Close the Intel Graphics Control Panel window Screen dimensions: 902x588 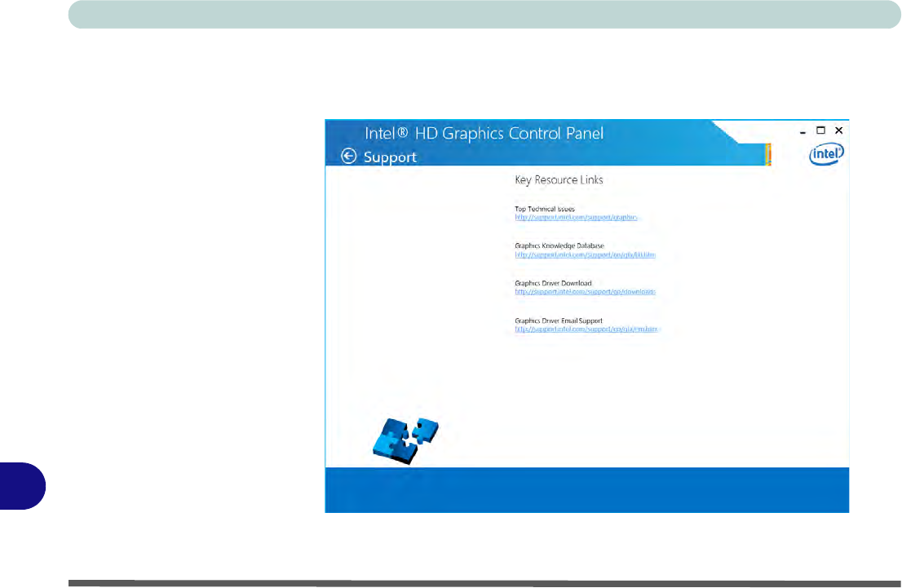(x=838, y=130)
